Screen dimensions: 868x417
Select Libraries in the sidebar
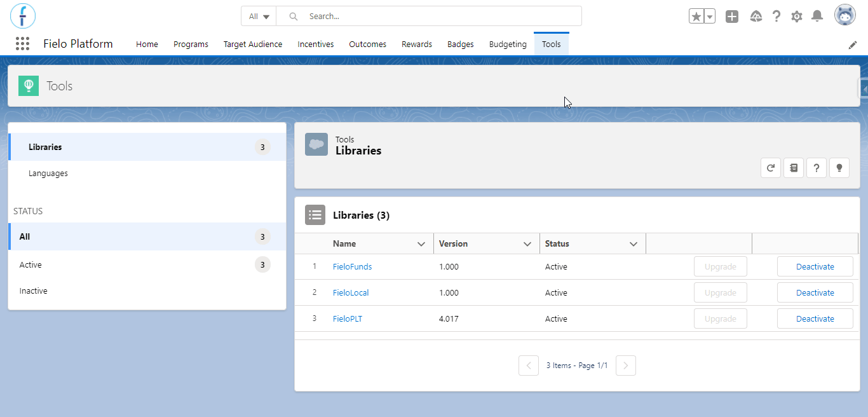pos(147,147)
